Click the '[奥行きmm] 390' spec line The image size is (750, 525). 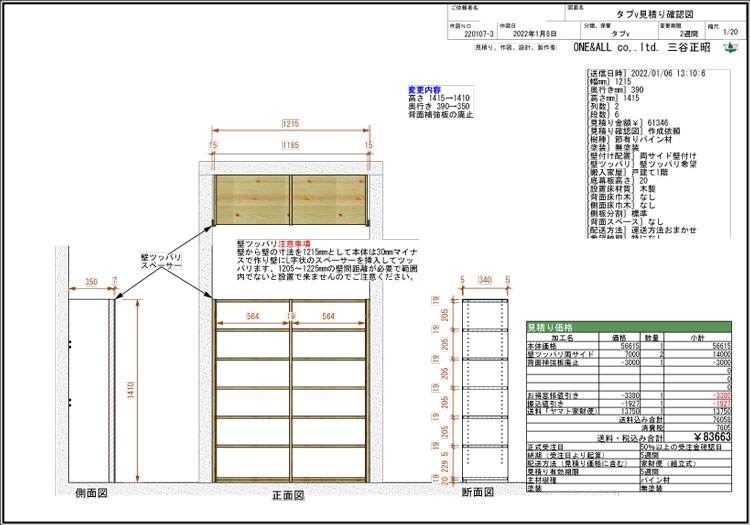(615, 90)
